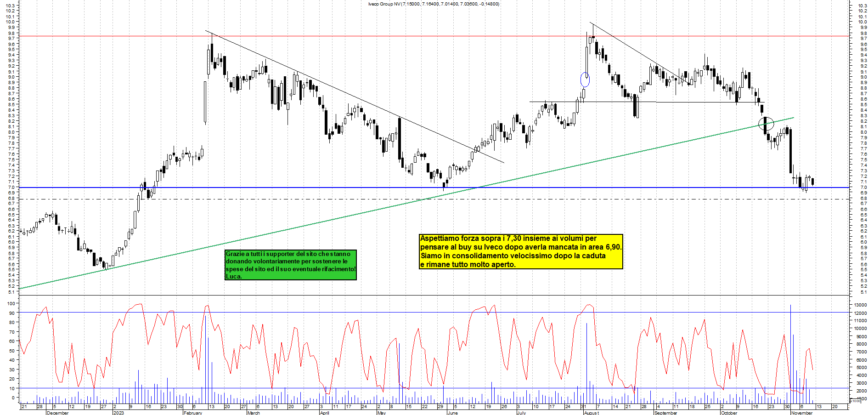Select the green note starting "Grazie a tutti i supporter"
This screenshot has width=868, height=415.
[291, 265]
